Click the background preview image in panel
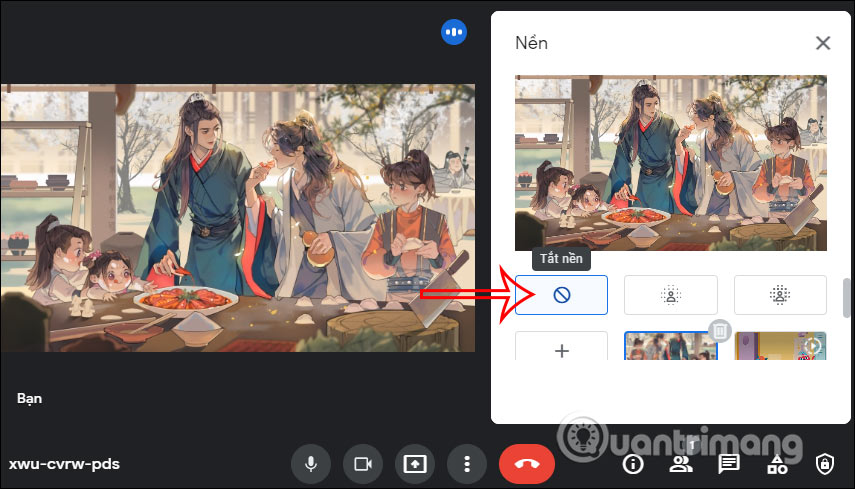The height and width of the screenshot is (489, 855). click(671, 163)
